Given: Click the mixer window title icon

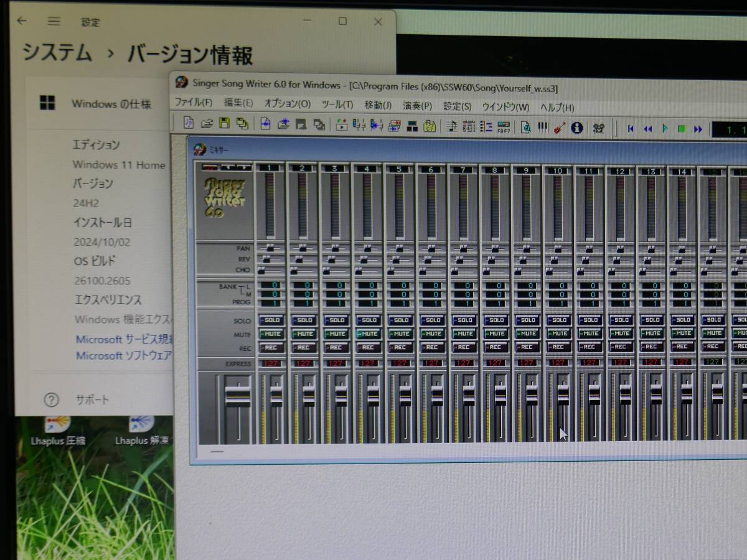Looking at the screenshot, I should coord(200,149).
